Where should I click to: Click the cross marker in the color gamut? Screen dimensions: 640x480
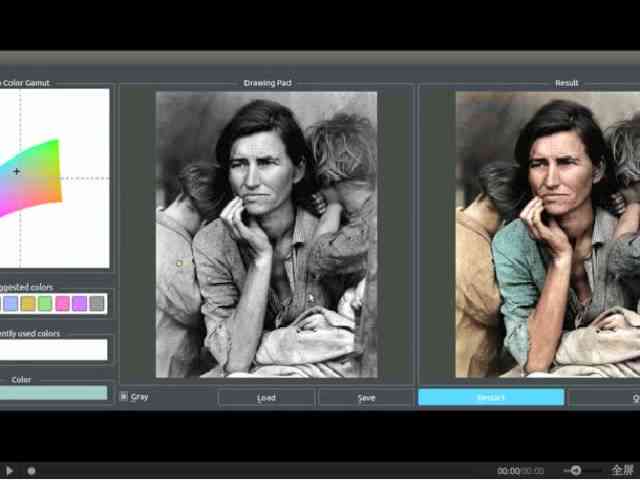coord(16,171)
